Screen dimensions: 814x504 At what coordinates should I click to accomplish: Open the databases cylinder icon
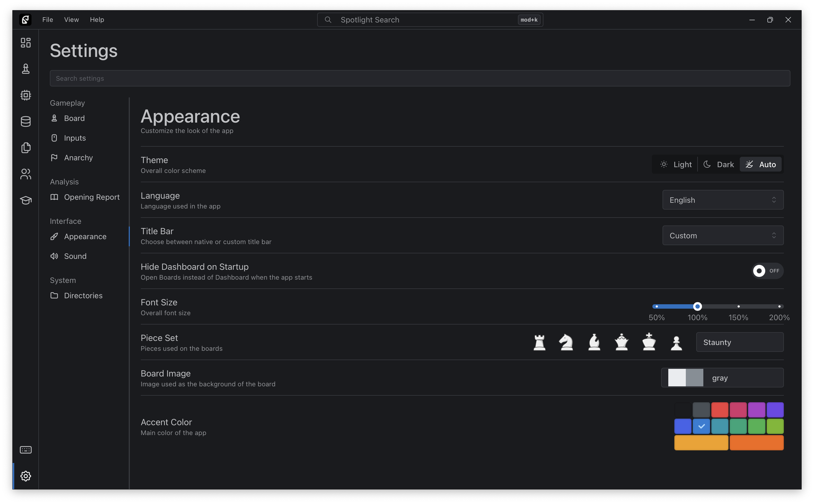26,122
